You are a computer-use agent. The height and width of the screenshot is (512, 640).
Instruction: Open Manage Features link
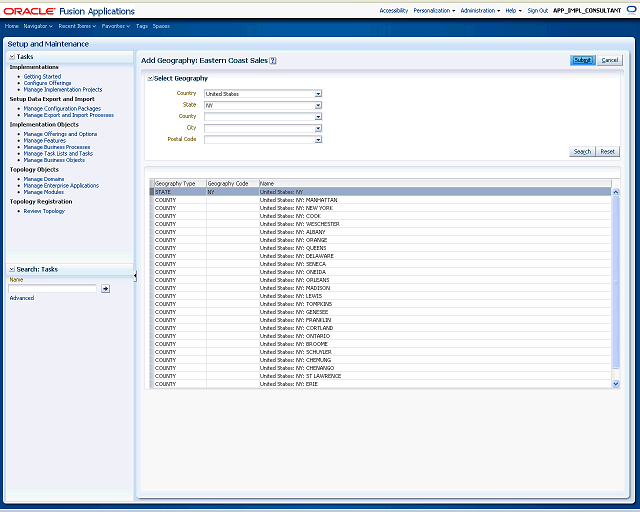(x=44, y=140)
